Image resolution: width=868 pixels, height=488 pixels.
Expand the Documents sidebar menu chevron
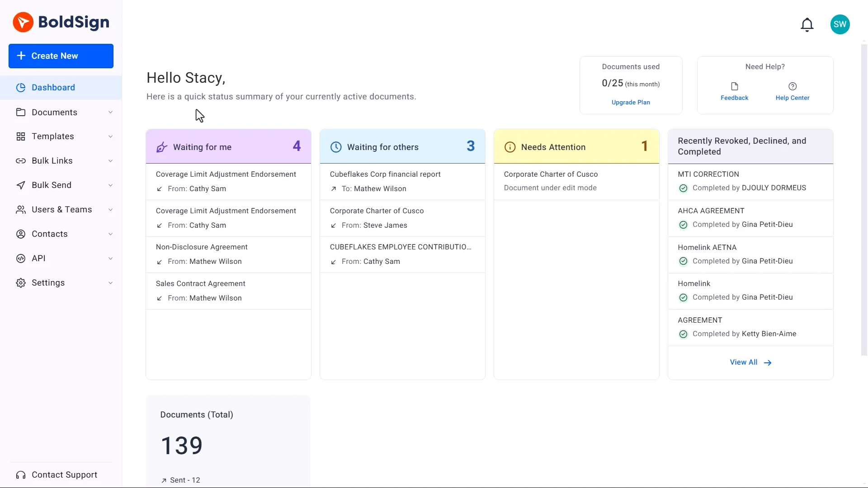[110, 113]
